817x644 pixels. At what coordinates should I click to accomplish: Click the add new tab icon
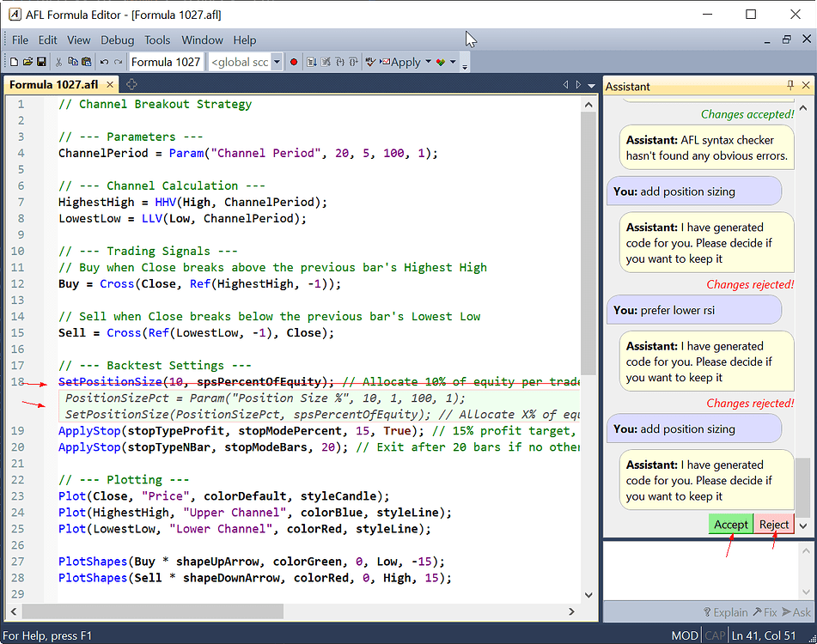(x=131, y=84)
